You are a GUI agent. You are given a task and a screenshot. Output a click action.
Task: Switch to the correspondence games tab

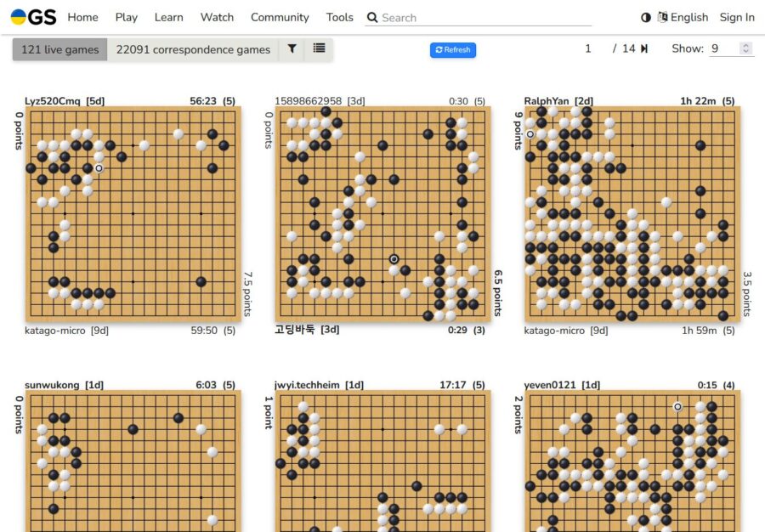click(x=193, y=49)
